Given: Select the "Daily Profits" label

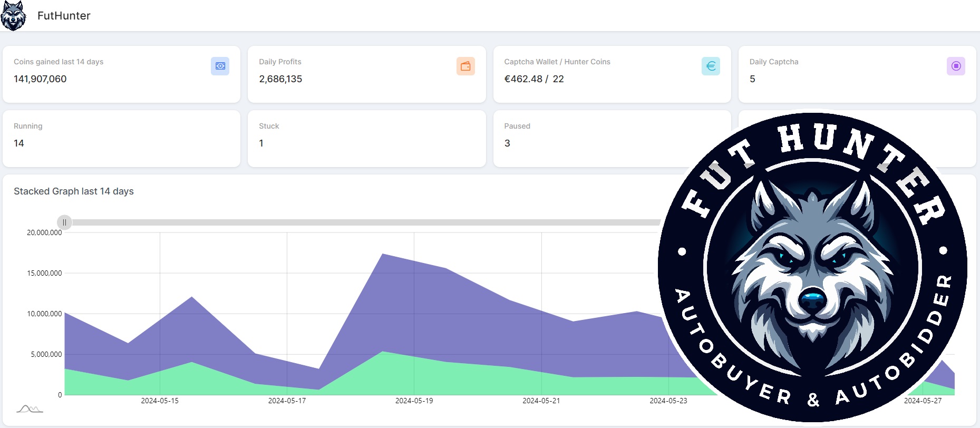Looking at the screenshot, I should point(280,62).
